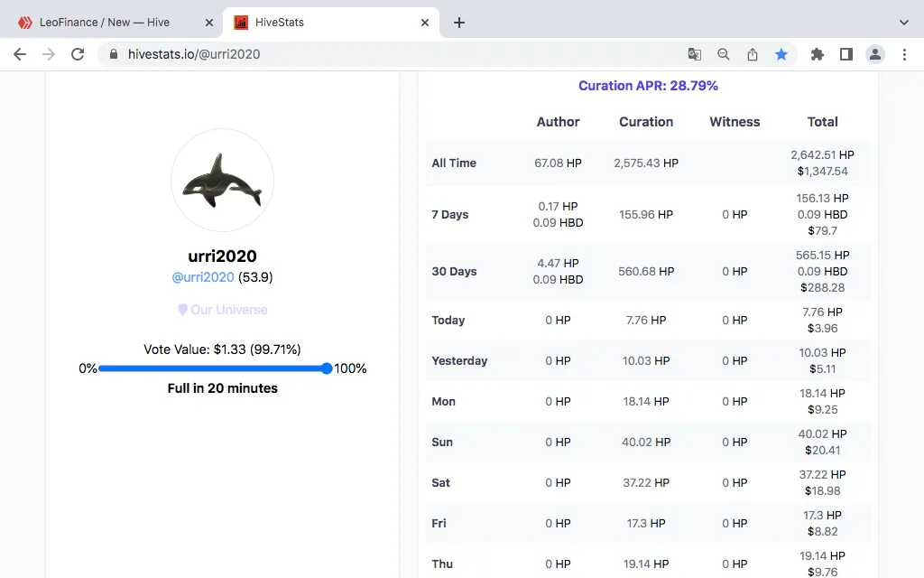924x578 pixels.
Task: Click the Our Universe location text
Action: coord(228,310)
